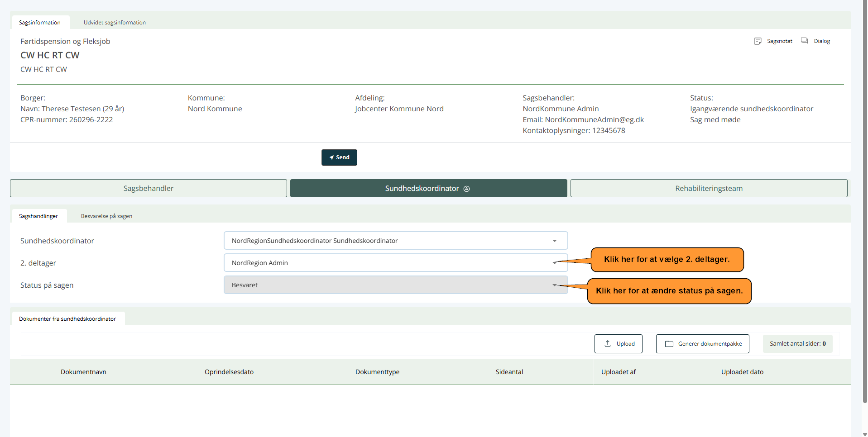Switch to the Rehabiliteringsteam section
The width and height of the screenshot is (868, 437).
coord(709,188)
